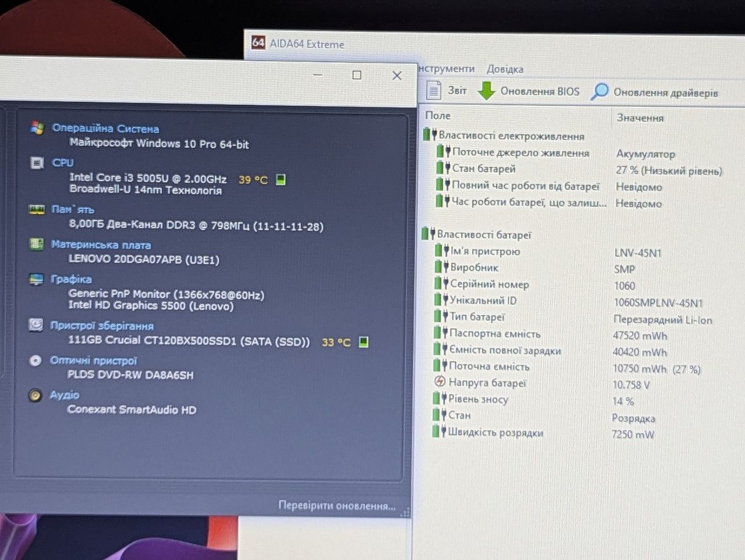Select the Повний час роботи від батареї row
The height and width of the screenshot is (560, 745).
coord(526,186)
